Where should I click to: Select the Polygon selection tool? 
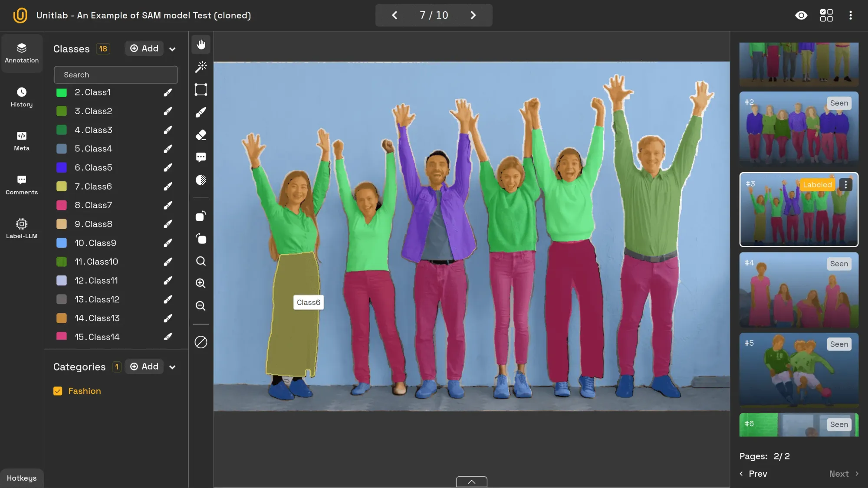tap(201, 89)
